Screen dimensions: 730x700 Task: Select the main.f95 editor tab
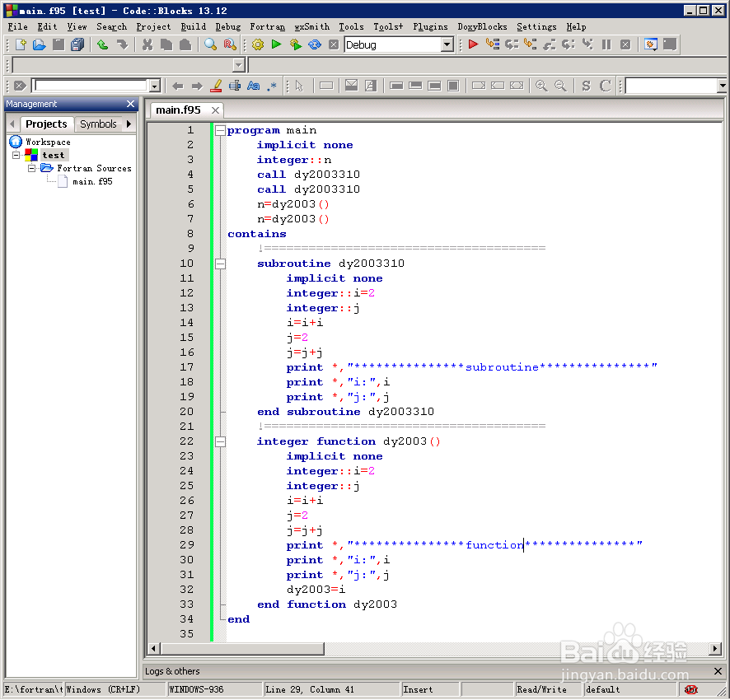pos(178,110)
